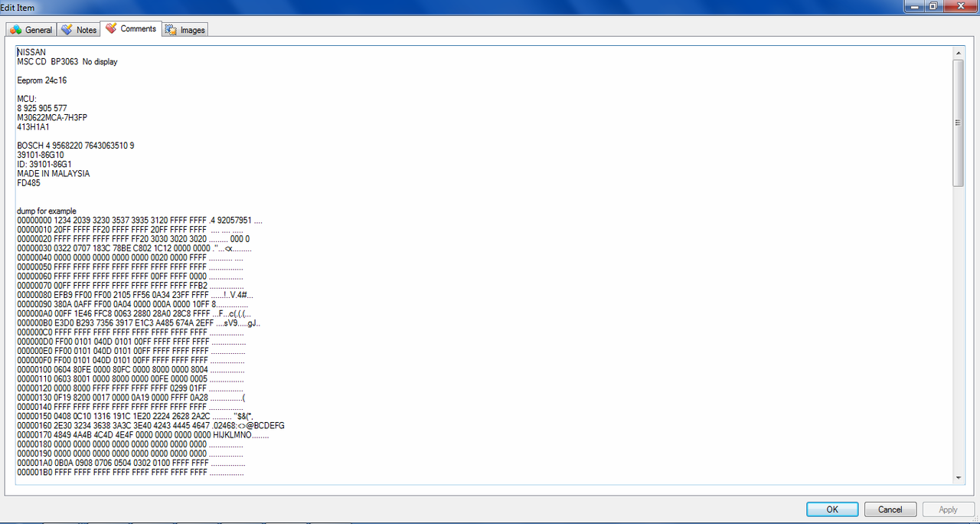Click the hex dump row 000000B0
This screenshot has height=524, width=980.
tap(139, 323)
